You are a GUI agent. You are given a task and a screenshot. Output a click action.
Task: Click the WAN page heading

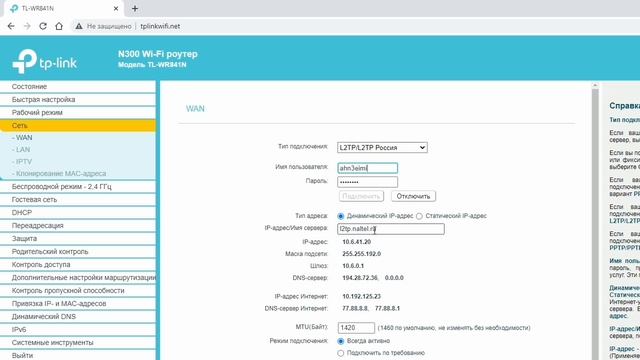(x=195, y=109)
